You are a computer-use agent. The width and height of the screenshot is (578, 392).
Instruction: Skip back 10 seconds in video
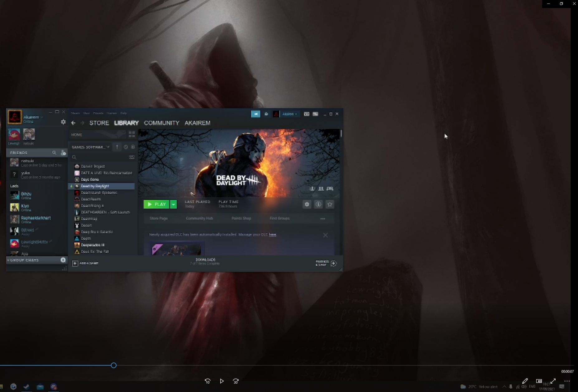tap(208, 381)
